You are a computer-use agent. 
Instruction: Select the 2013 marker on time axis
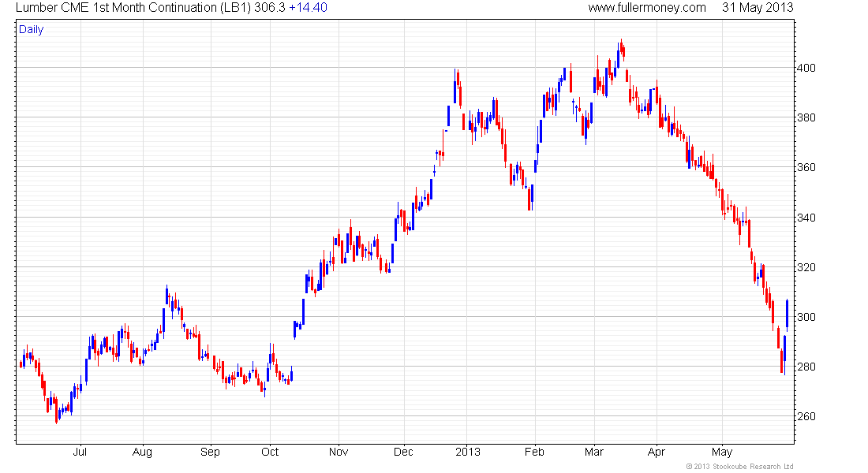pyautogui.click(x=468, y=452)
